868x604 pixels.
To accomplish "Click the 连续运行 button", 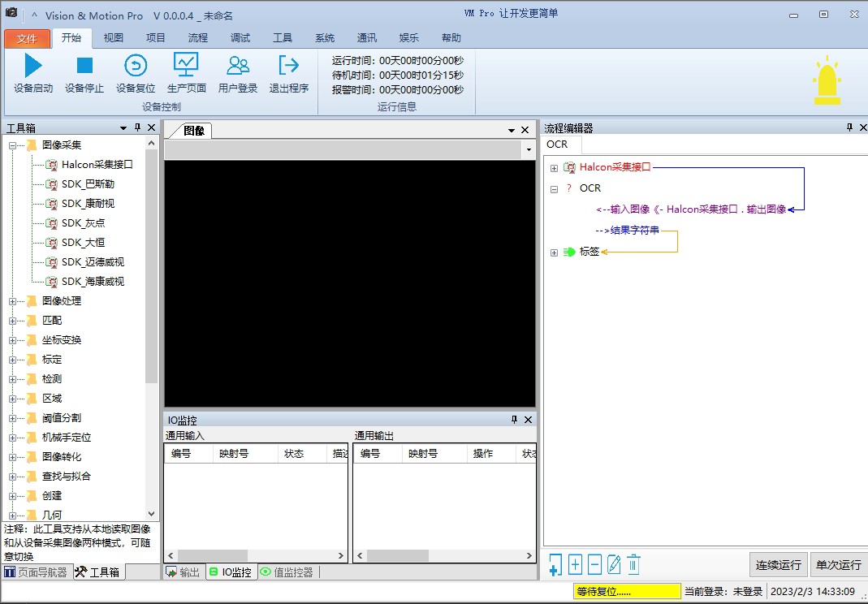I will click(779, 565).
